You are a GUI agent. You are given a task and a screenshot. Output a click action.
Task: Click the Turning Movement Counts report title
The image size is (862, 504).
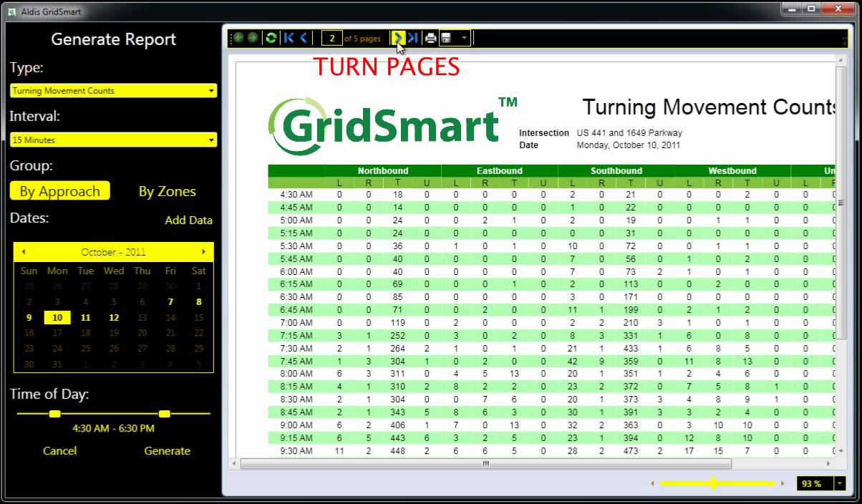point(709,107)
